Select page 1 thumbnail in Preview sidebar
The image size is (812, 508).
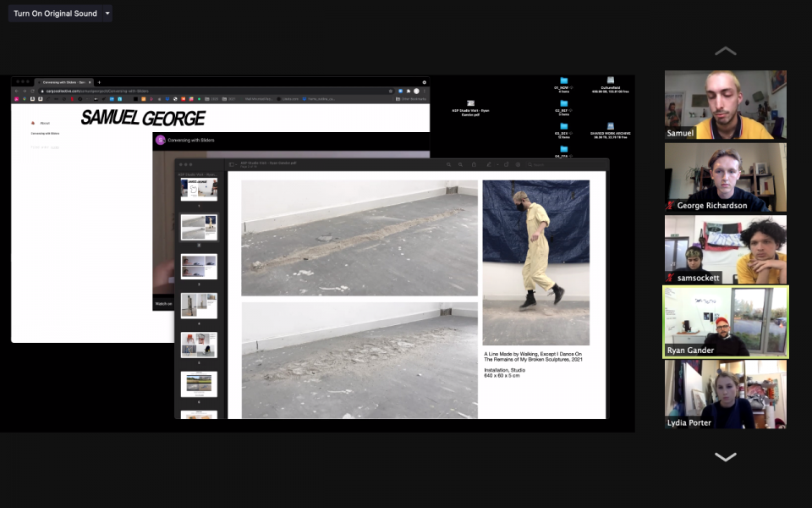[x=199, y=189]
